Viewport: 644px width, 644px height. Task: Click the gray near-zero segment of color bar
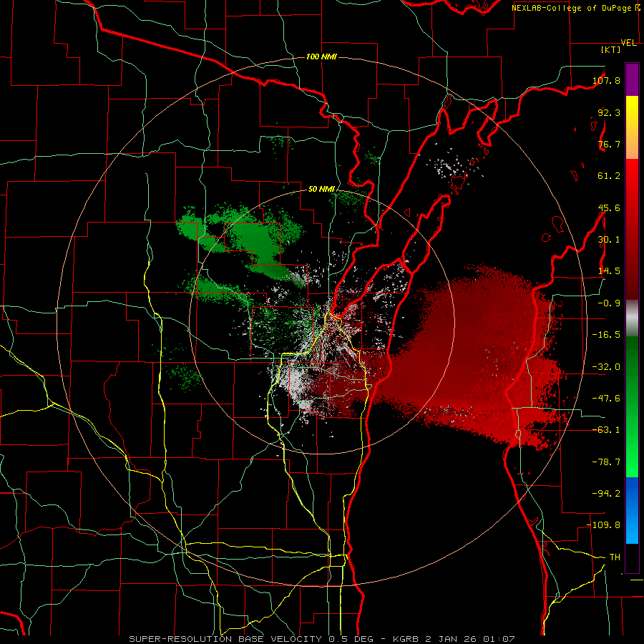tap(632, 318)
